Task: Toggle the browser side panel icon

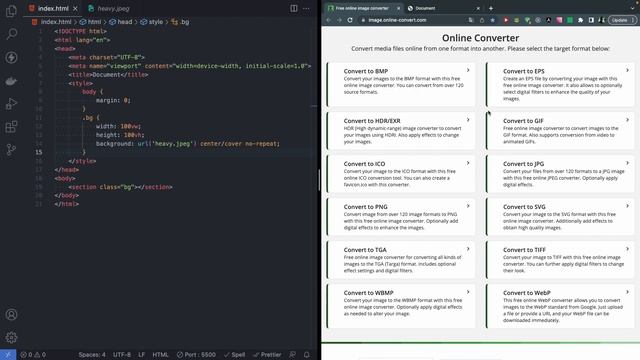Action: point(591,20)
